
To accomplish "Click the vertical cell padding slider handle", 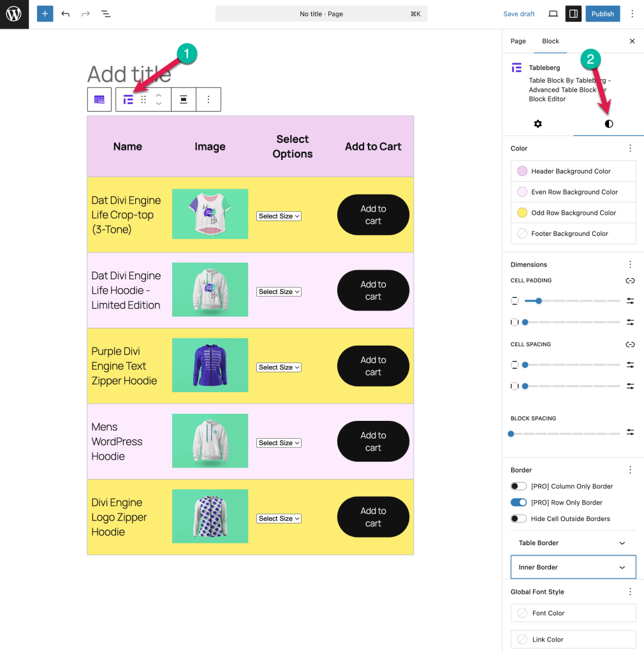I will coord(539,301).
